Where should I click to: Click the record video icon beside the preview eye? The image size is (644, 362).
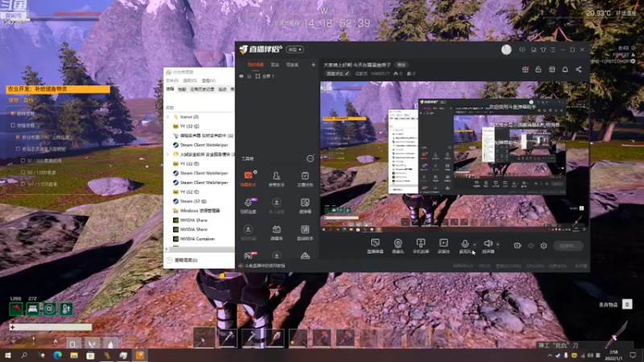(x=518, y=245)
